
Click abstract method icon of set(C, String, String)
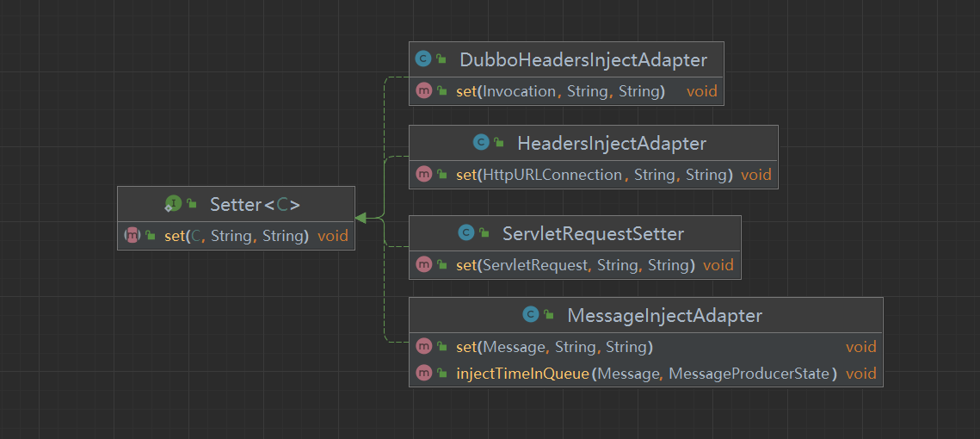[132, 235]
